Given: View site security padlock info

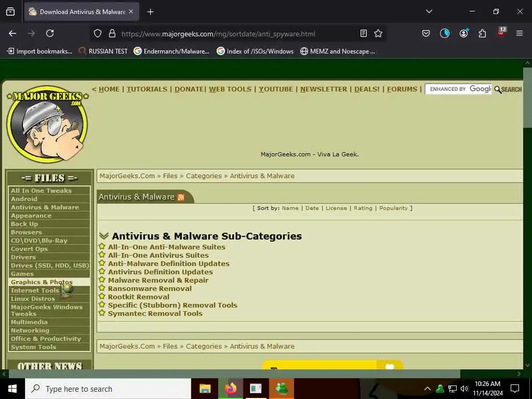Looking at the screenshot, I should (112, 34).
